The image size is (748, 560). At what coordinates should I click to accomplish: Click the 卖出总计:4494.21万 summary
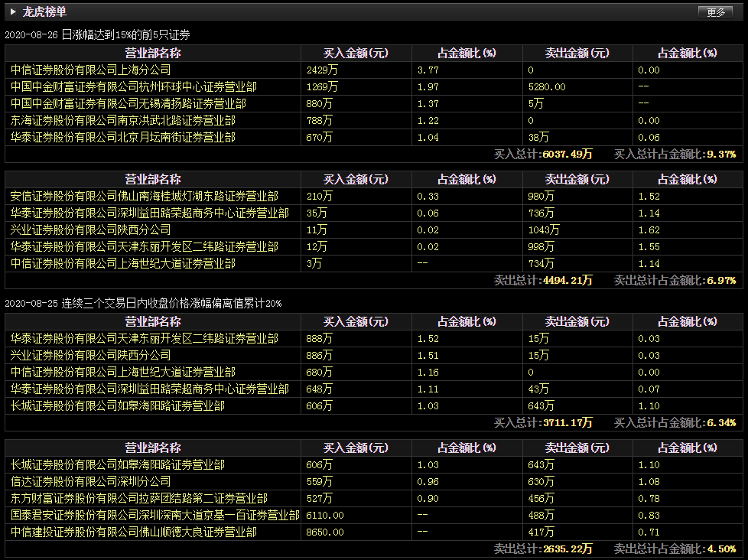543,281
